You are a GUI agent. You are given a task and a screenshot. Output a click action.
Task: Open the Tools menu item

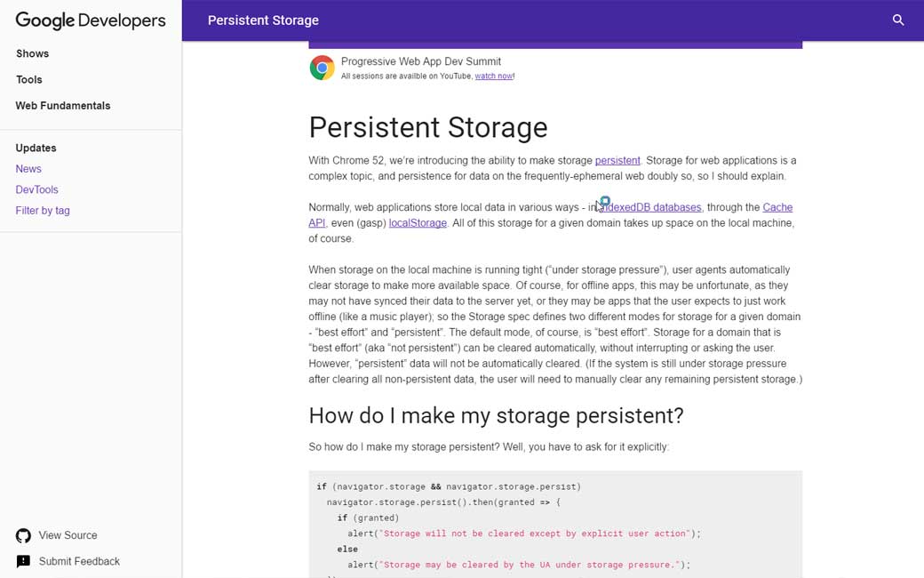(x=29, y=79)
